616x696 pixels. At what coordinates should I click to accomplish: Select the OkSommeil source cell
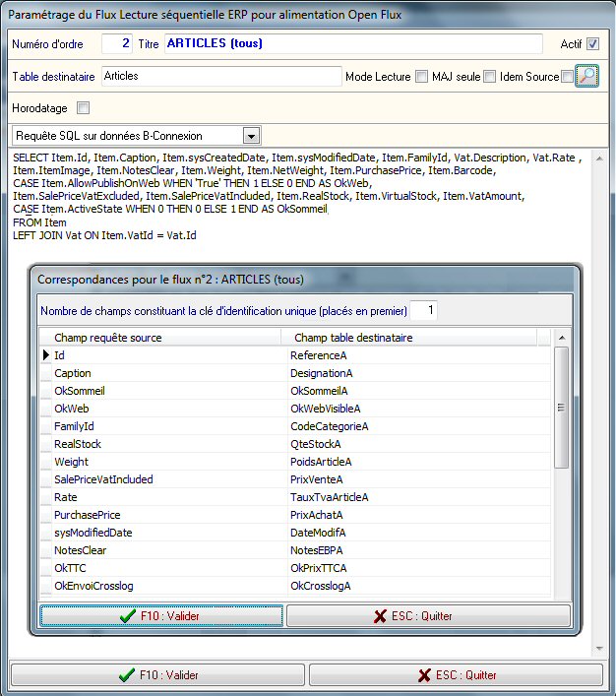coord(169,391)
